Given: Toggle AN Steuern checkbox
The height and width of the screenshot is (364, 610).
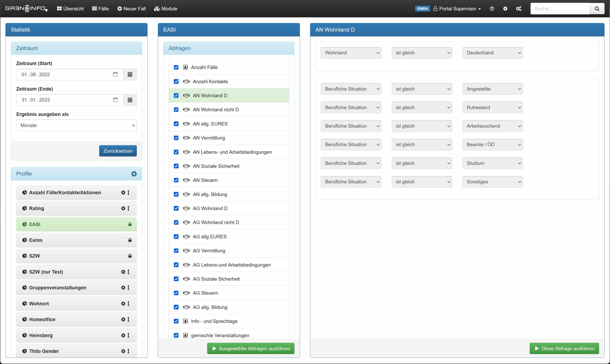Looking at the screenshot, I should 176,180.
